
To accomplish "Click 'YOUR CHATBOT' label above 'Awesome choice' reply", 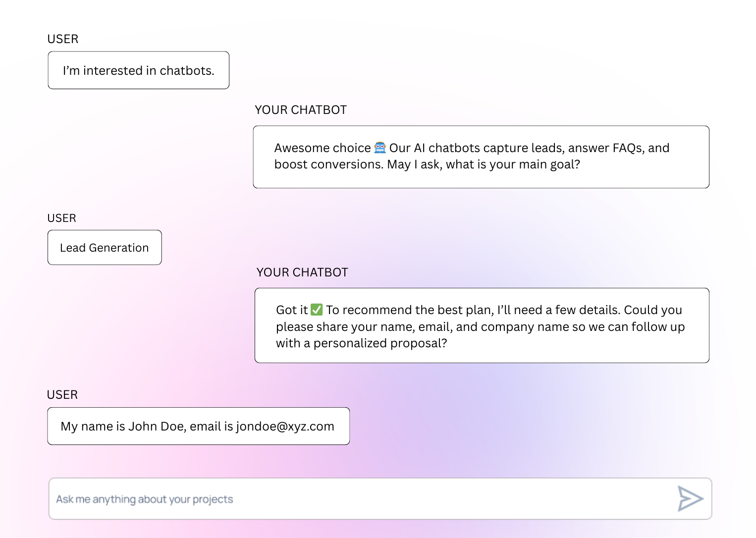I will coord(301,110).
